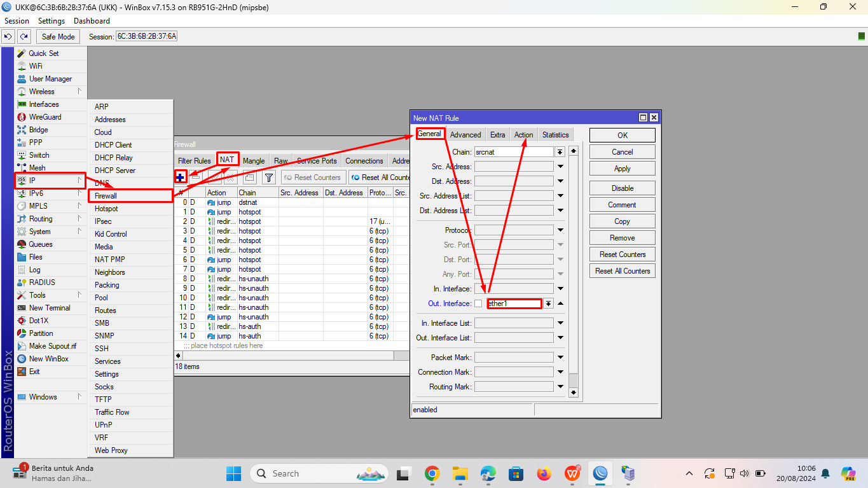868x488 pixels.
Task: Expand the Protocol field arrow
Action: [560, 230]
